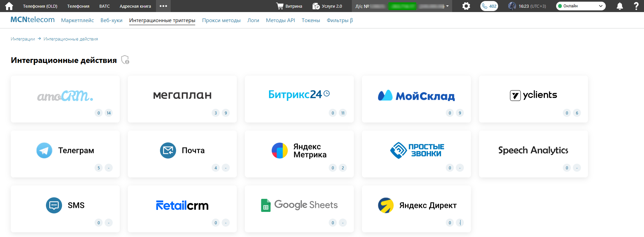This screenshot has width=644, height=237.
Task: Switch to Прокси методы tab
Action: [221, 20]
